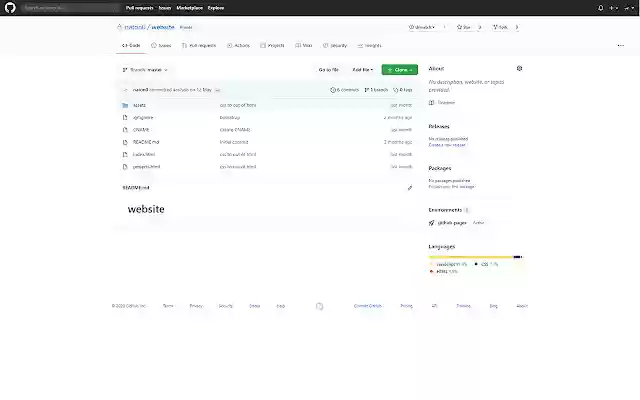The width and height of the screenshot is (640, 400).
Task: Open the green Code download dropdown
Action: (x=400, y=70)
